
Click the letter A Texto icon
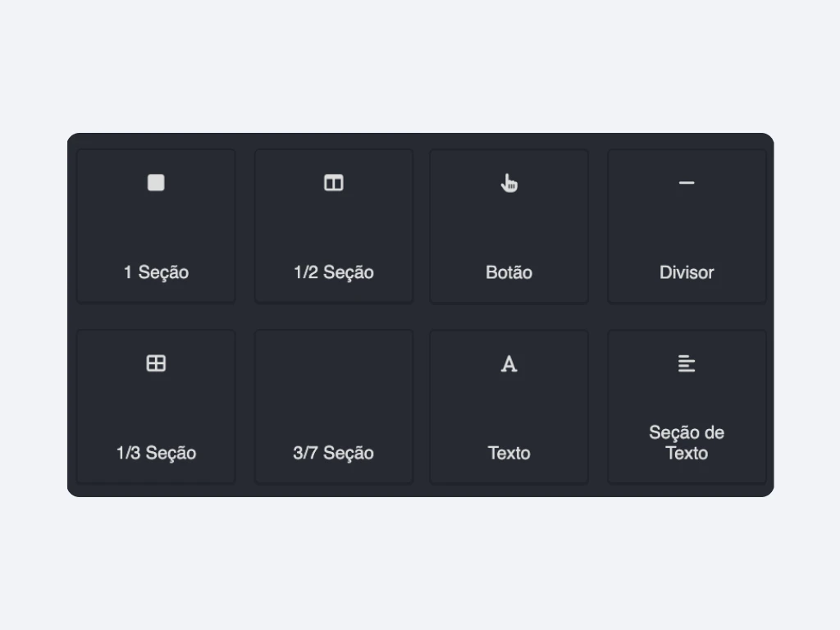pos(509,364)
